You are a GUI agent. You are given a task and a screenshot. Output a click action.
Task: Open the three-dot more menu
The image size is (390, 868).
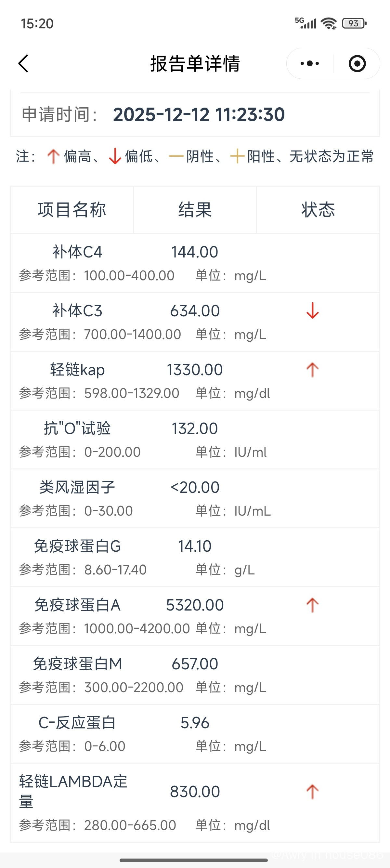click(x=309, y=63)
